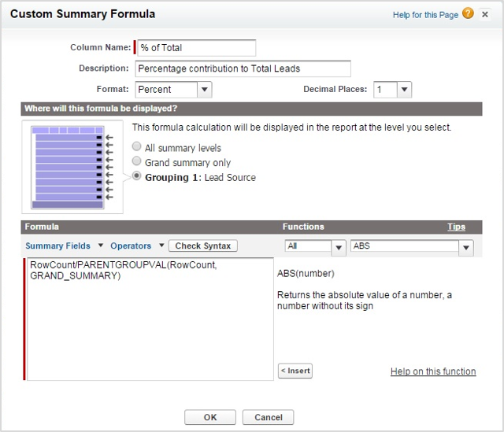This screenshot has width=504, height=432.
Task: Open the Help for this Page link
Action: tap(425, 15)
